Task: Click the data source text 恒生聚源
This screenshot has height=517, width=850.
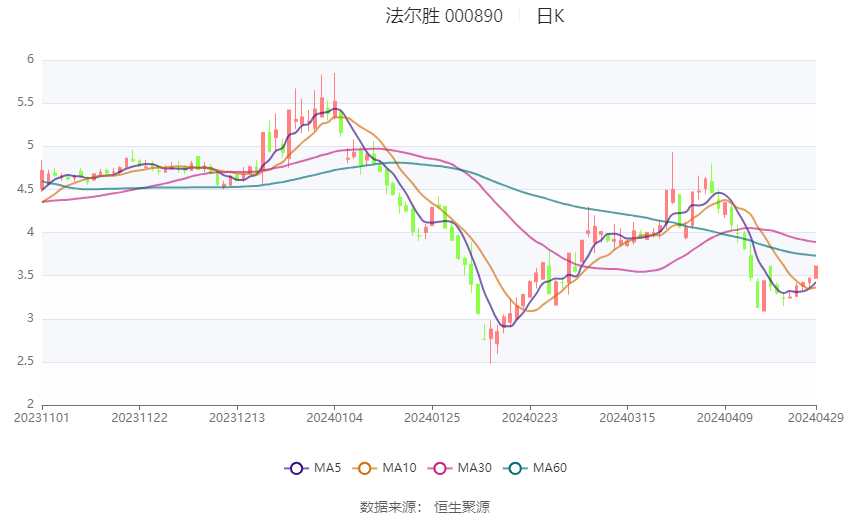Action: 462,507
